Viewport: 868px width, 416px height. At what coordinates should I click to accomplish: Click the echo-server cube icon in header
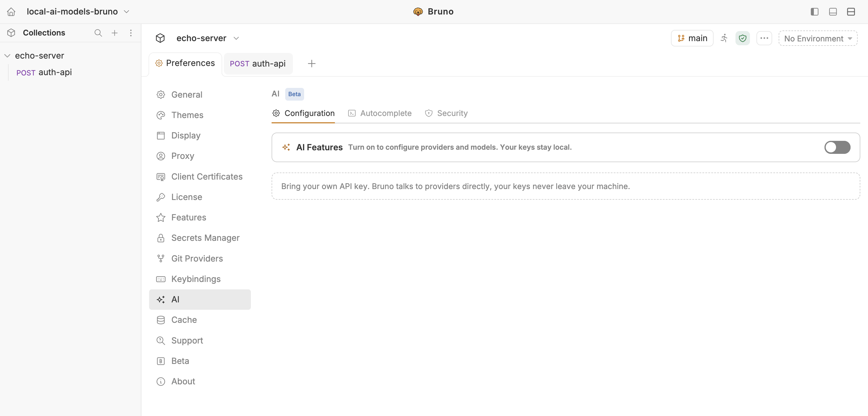coord(160,38)
